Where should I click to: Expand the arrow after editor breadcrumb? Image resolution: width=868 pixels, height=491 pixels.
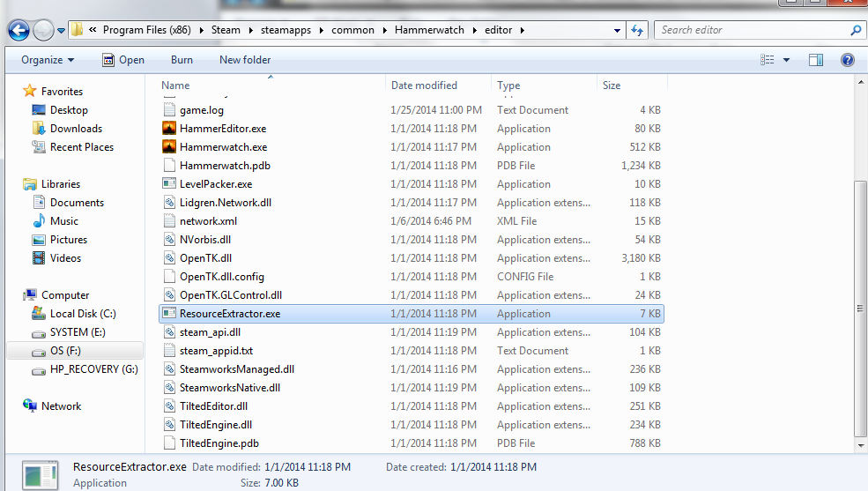(522, 31)
